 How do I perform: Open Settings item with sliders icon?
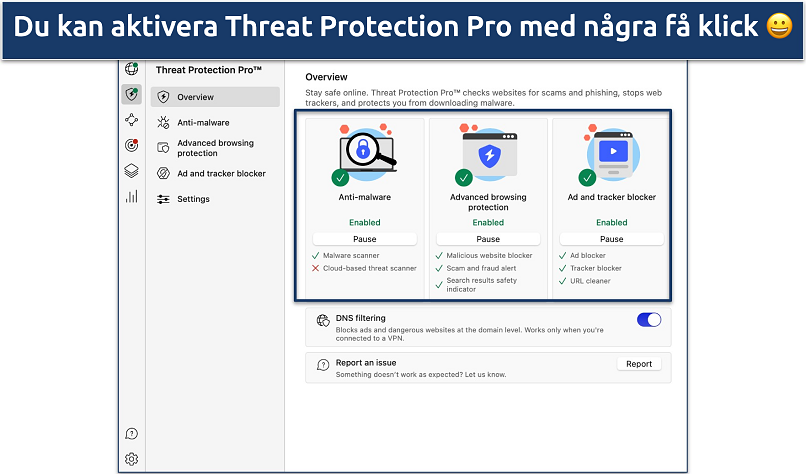point(193,199)
